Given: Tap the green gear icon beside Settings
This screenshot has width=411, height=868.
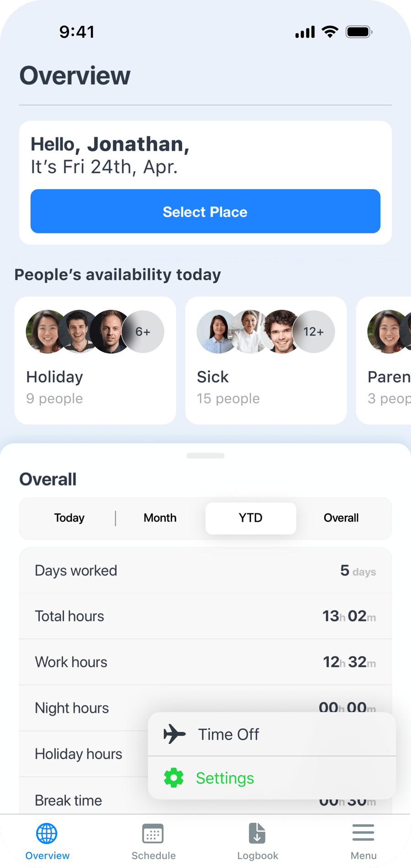Looking at the screenshot, I should coord(174,778).
